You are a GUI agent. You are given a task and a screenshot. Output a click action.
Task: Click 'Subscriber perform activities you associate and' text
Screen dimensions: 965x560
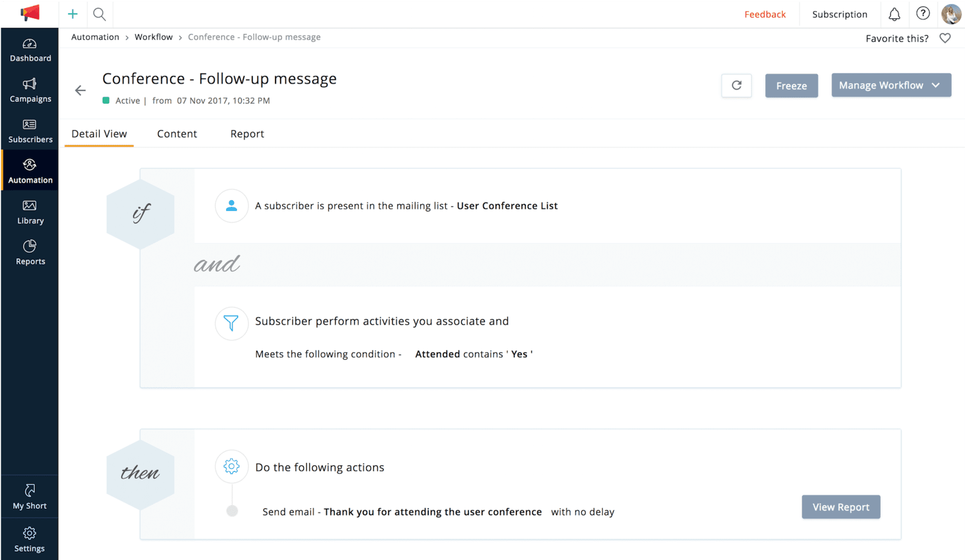point(382,321)
